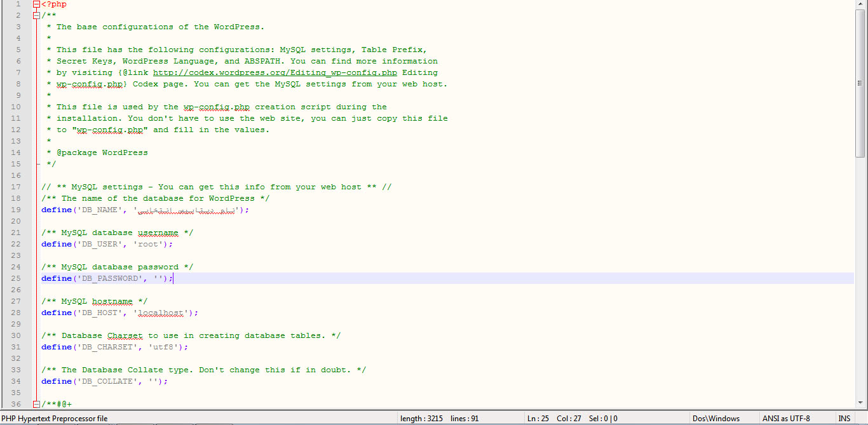Click the 'root' username value
Image resolution: width=868 pixels, height=425 pixels.
[x=148, y=244]
